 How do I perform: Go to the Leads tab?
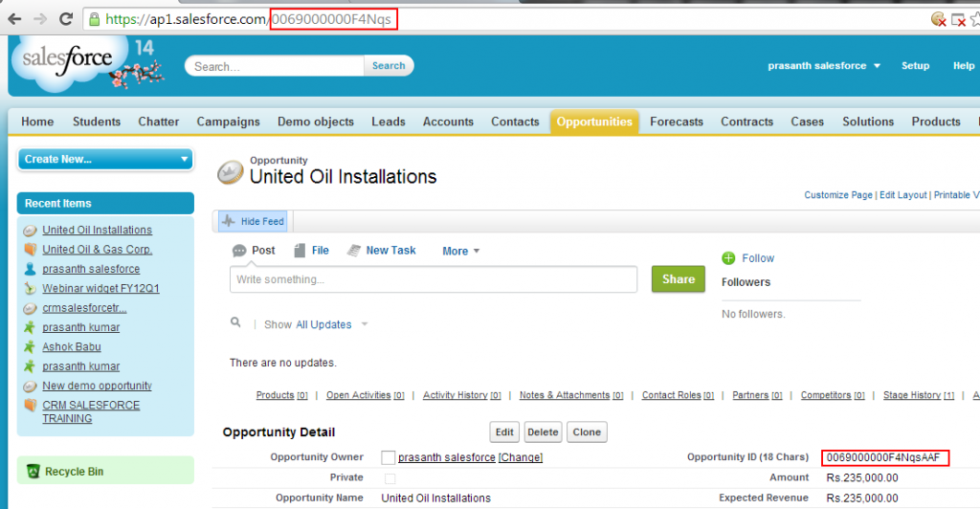(389, 122)
